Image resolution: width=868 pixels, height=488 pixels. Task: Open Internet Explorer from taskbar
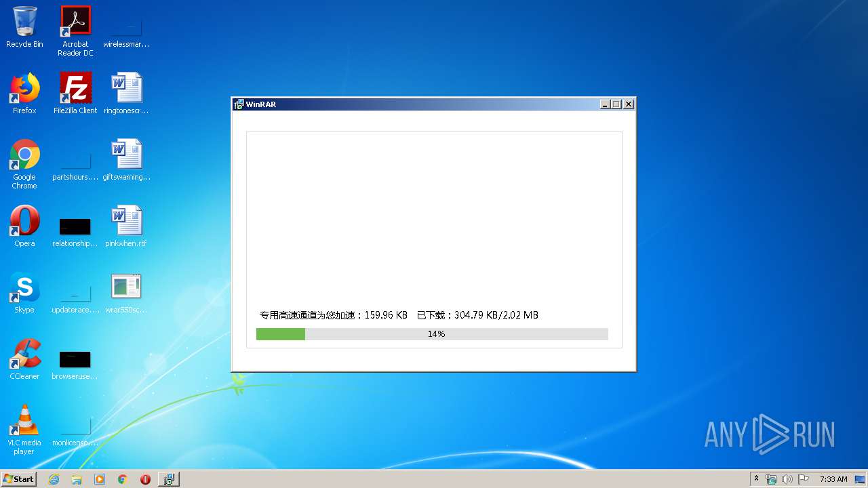click(x=54, y=479)
